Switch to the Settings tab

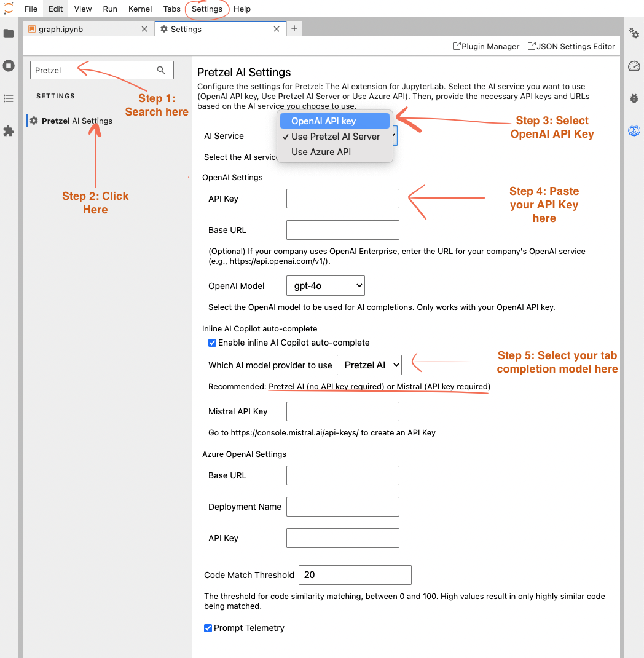pos(221,29)
